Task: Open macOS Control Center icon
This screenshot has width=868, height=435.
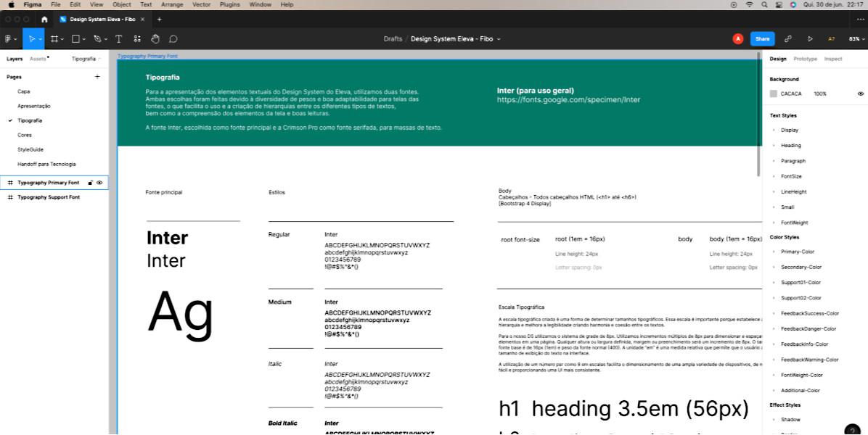Action: click(x=779, y=4)
